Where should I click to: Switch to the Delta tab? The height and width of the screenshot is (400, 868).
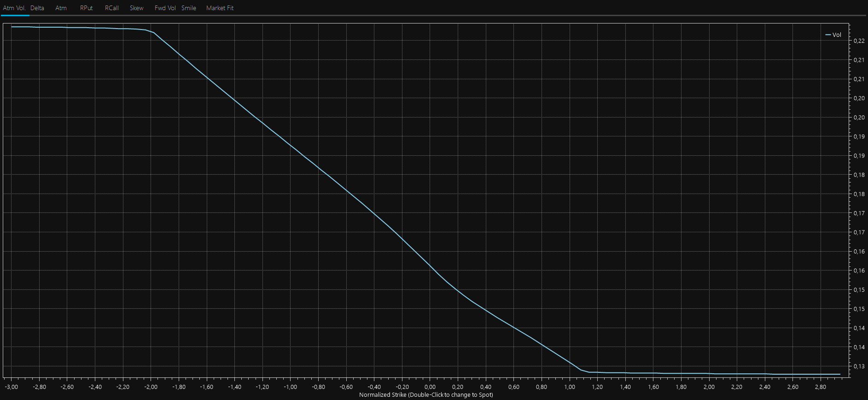37,8
